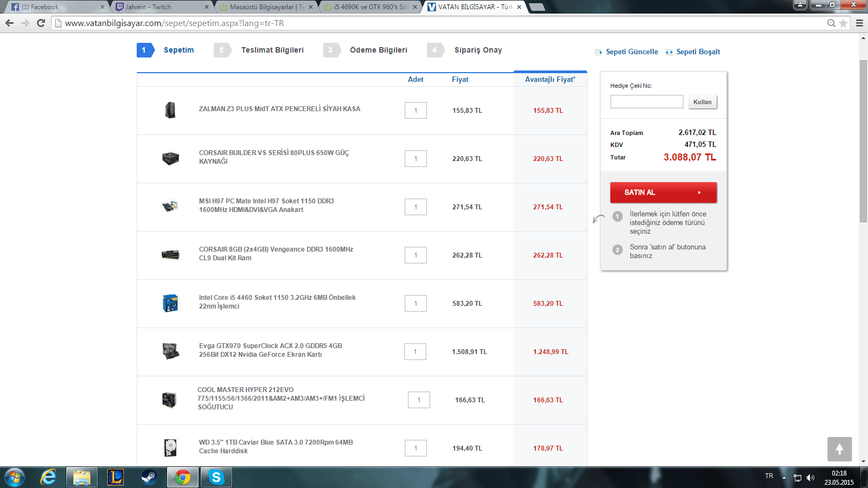Click the quantity box for WD Caviar Blue
868x488 pixels.
point(416,448)
